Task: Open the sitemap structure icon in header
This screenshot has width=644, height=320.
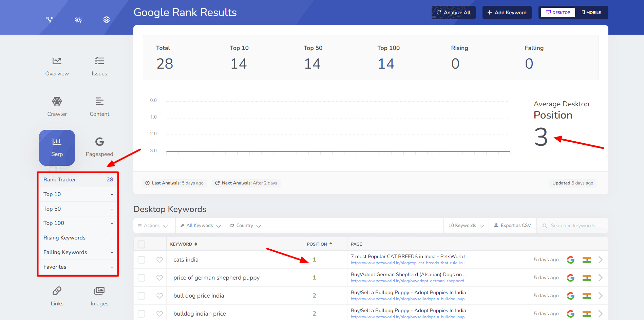Action: pos(50,20)
